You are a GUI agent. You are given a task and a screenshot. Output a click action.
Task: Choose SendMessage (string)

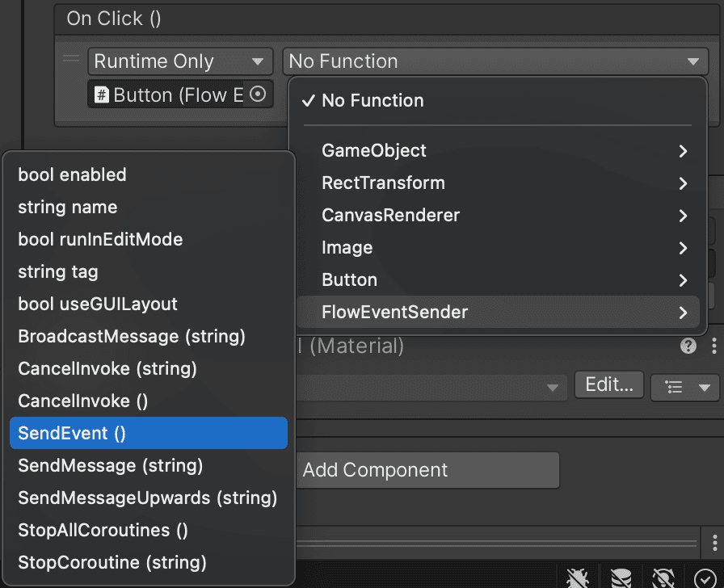tap(149, 466)
